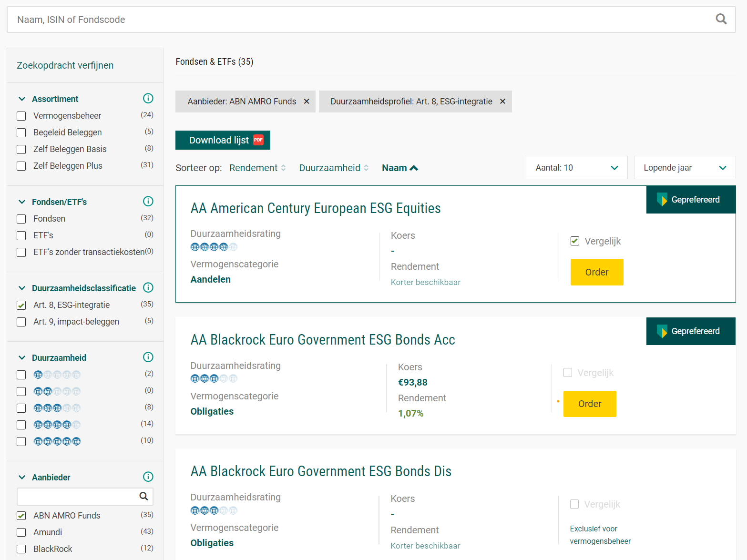
Task: Tick the Vermogensbeheer checkbox
Action: [21, 116]
